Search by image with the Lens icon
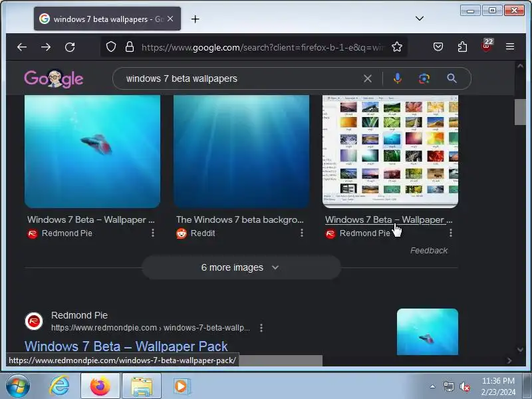Image resolution: width=532 pixels, height=399 pixels. 424,78
